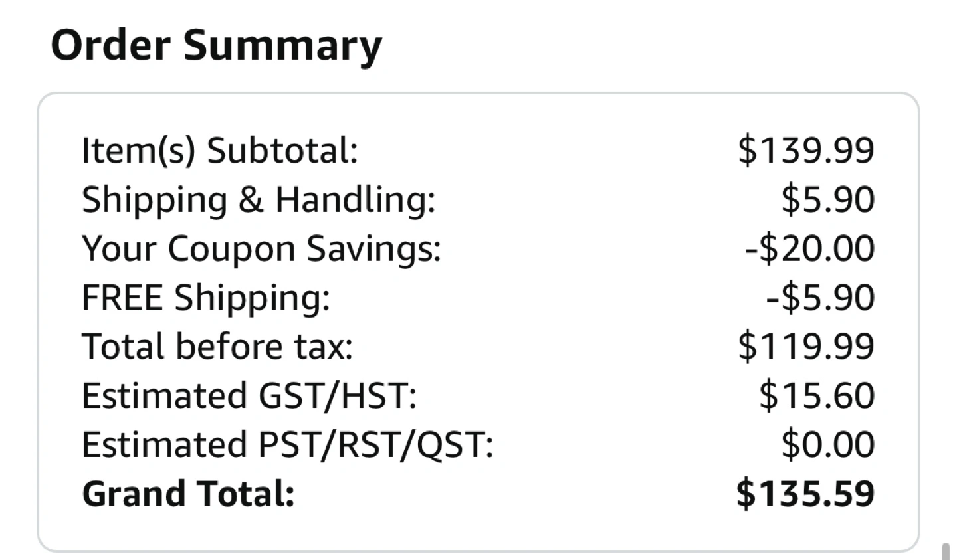
Task: Click the Your Coupon Savings label
Action: pos(261,248)
